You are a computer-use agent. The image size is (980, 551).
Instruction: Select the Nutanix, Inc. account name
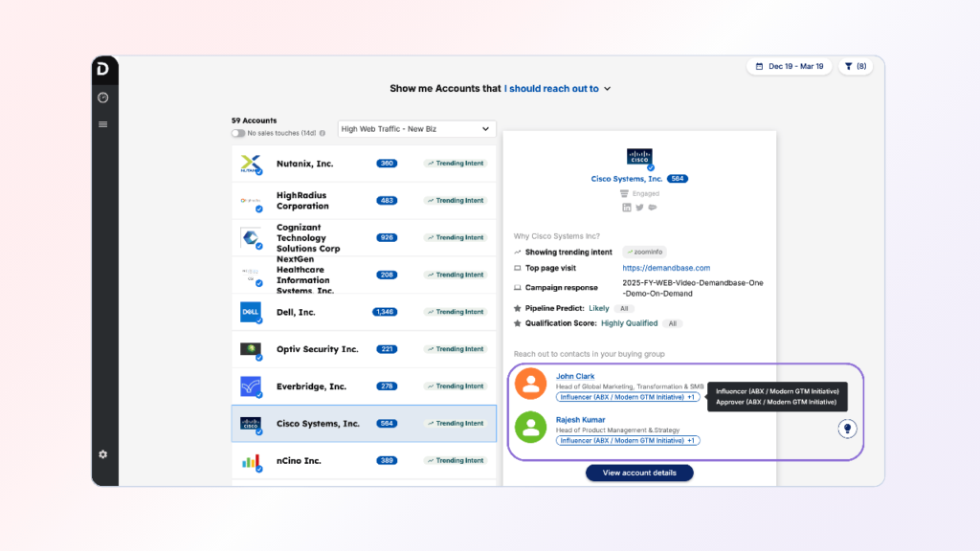305,164
